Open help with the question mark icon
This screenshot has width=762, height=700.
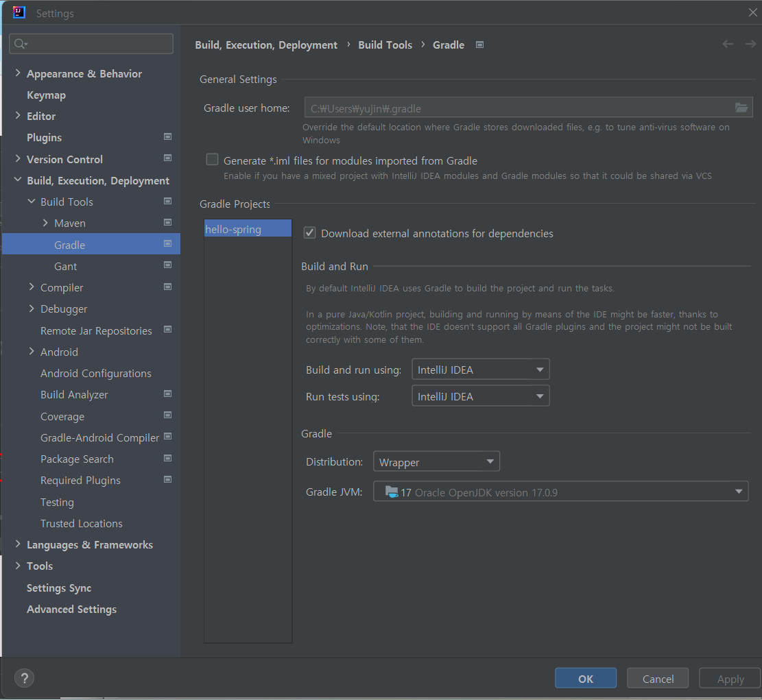pos(24,678)
